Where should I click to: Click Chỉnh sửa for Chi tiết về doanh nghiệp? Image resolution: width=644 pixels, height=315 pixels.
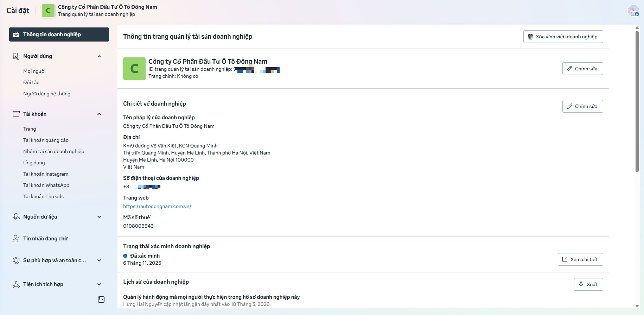582,106
